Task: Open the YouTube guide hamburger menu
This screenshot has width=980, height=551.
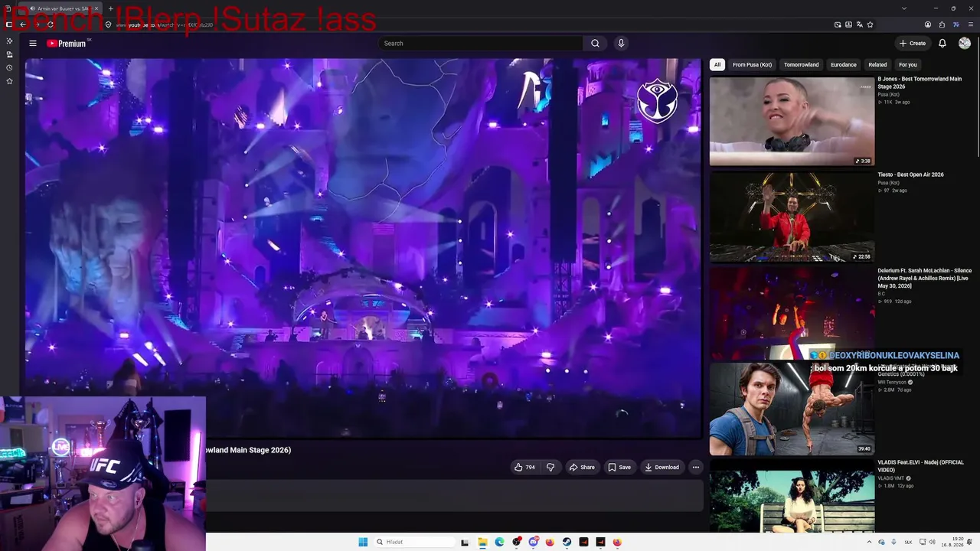Action: click(33, 44)
